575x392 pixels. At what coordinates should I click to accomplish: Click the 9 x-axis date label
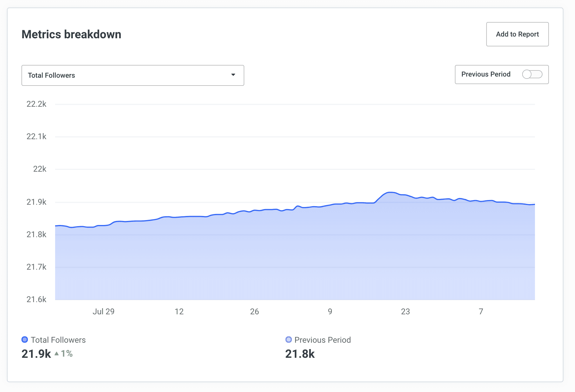pyautogui.click(x=330, y=311)
